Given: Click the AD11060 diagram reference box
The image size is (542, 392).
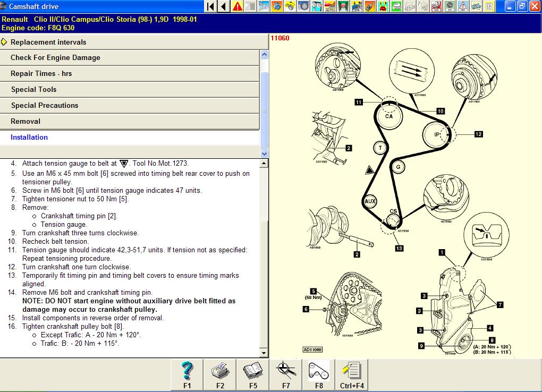Looking at the screenshot, I should [312, 350].
